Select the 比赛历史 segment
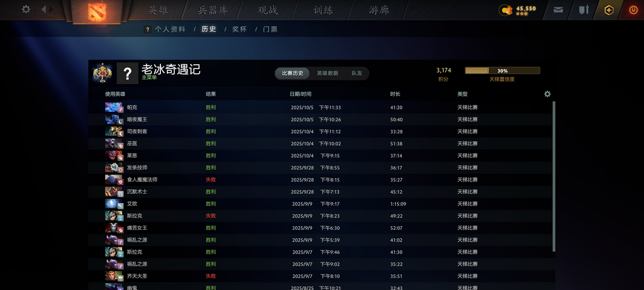The image size is (644, 290). point(292,73)
